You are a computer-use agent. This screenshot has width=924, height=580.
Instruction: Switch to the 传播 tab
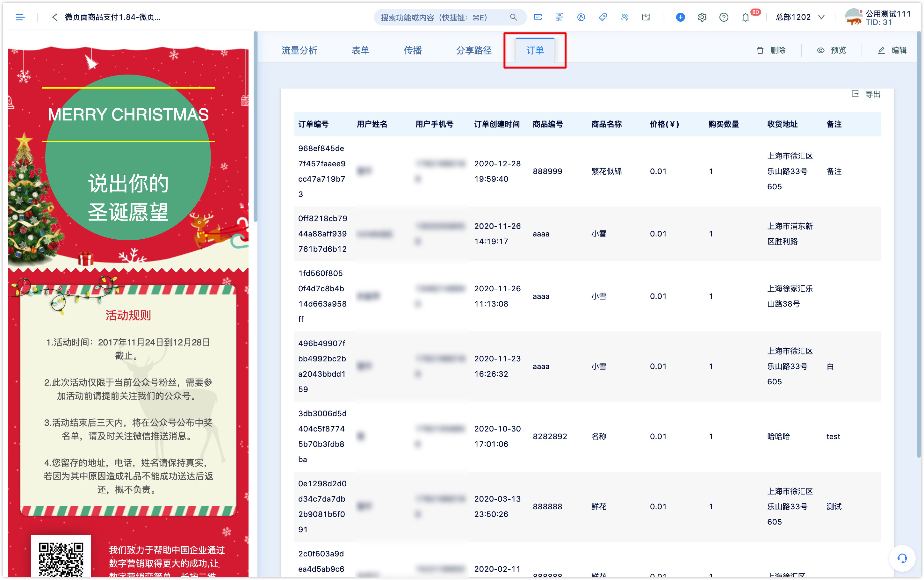coord(413,50)
